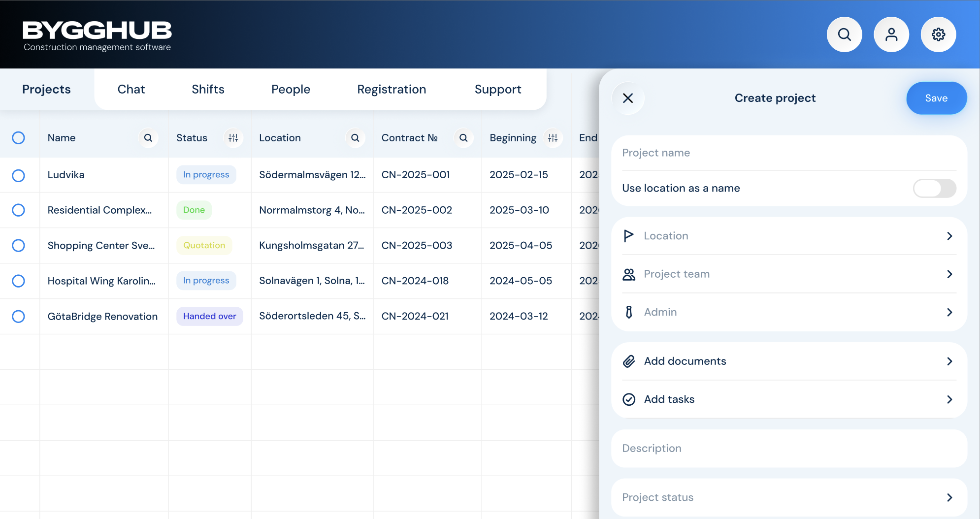Open the user profile icon

click(891, 34)
